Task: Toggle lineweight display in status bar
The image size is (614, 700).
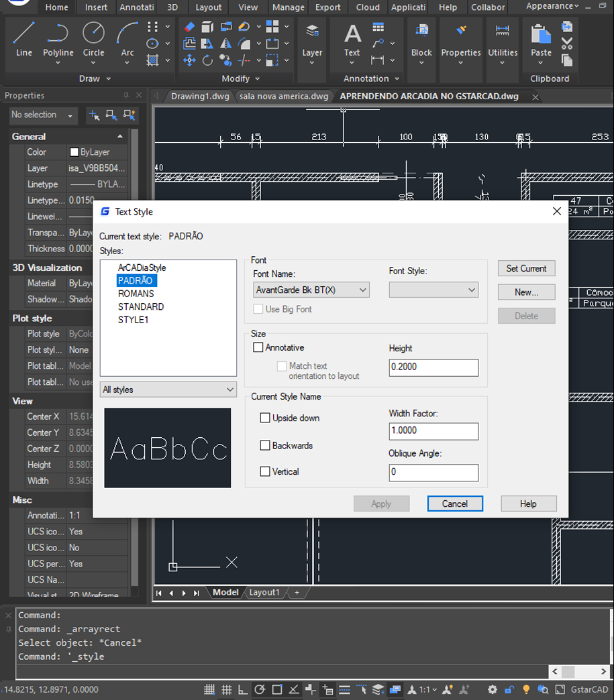Action: tap(344, 689)
